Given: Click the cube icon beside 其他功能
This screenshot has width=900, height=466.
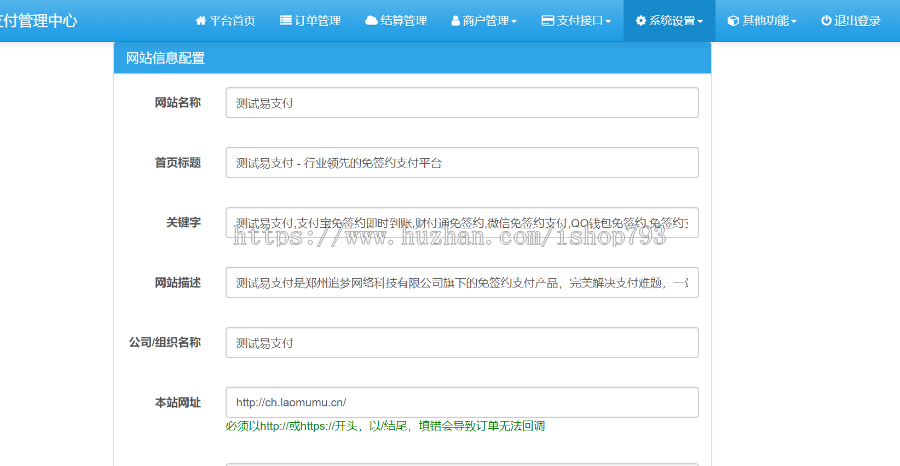Looking at the screenshot, I should (733, 21).
